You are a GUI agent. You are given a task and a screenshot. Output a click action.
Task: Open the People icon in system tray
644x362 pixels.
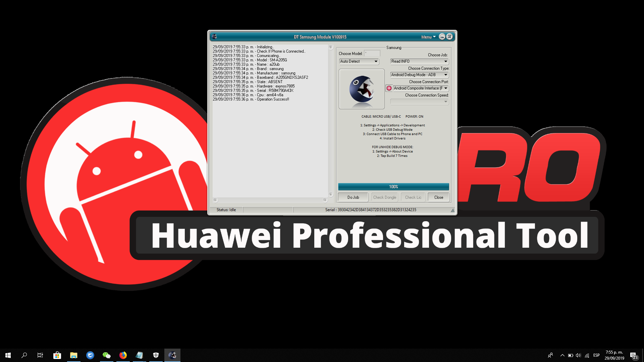[x=550, y=355]
